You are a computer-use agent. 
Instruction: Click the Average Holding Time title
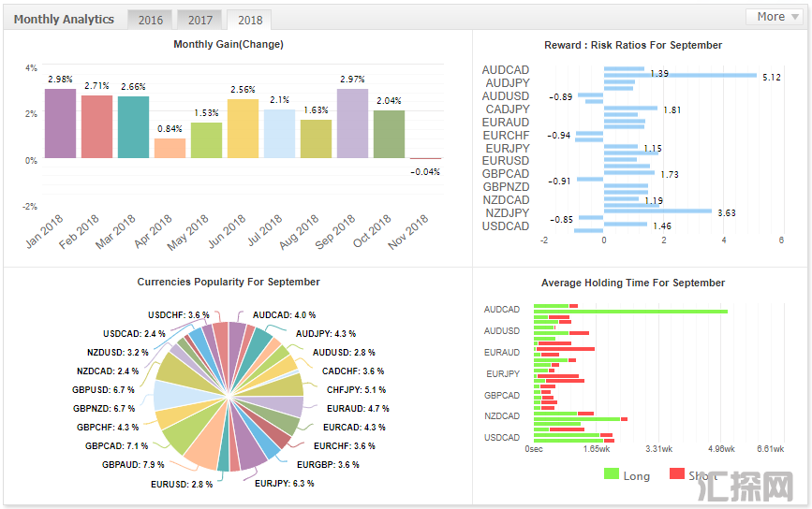pyautogui.click(x=633, y=283)
